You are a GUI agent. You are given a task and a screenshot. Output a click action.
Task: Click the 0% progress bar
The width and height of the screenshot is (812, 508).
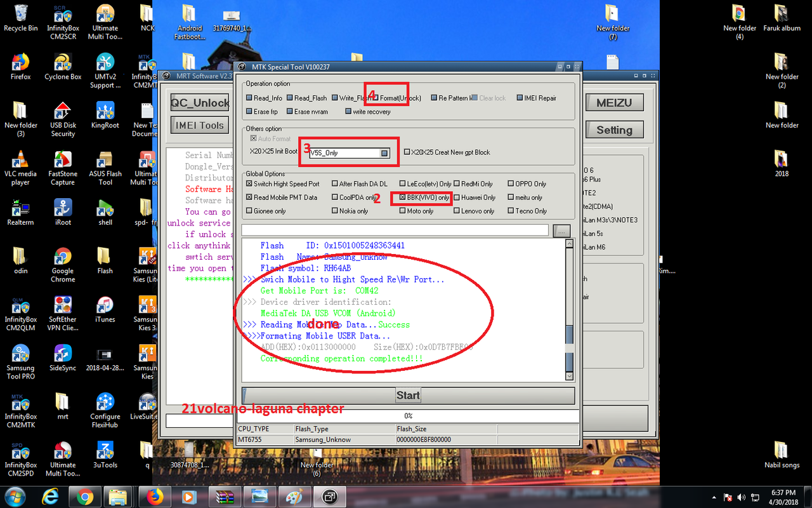(408, 416)
